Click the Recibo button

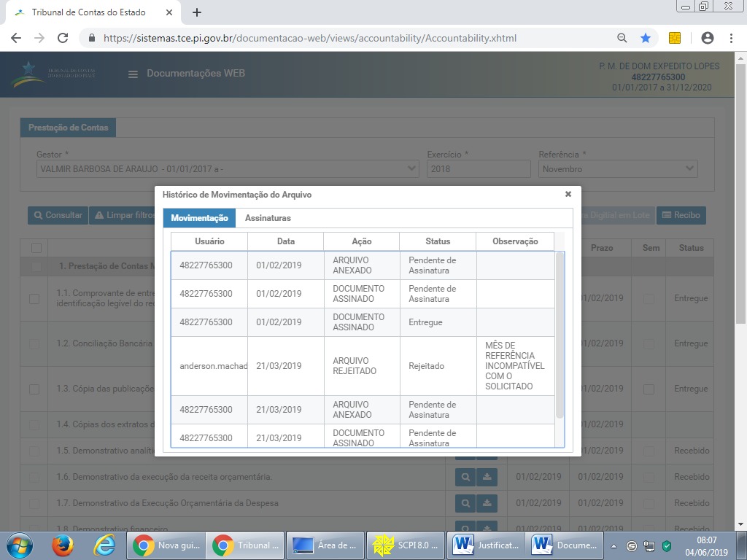(681, 215)
